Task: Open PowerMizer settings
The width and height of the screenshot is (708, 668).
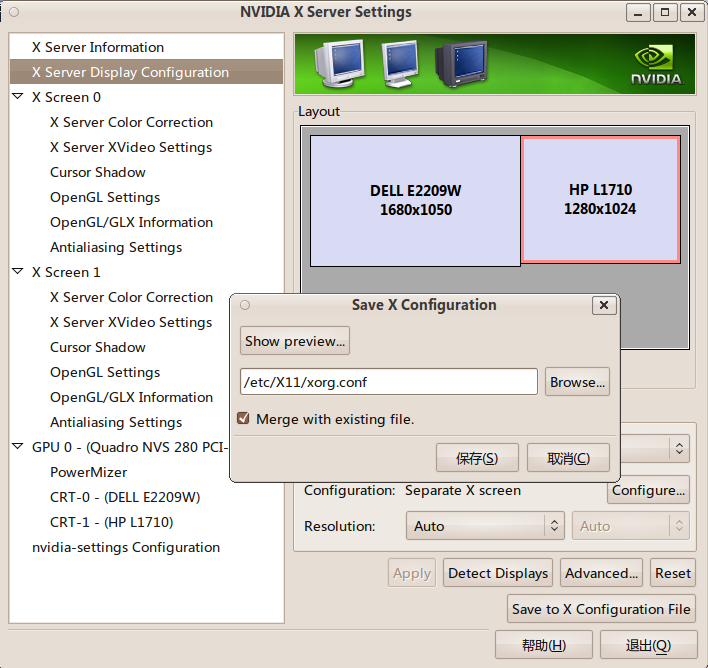Action: click(88, 472)
